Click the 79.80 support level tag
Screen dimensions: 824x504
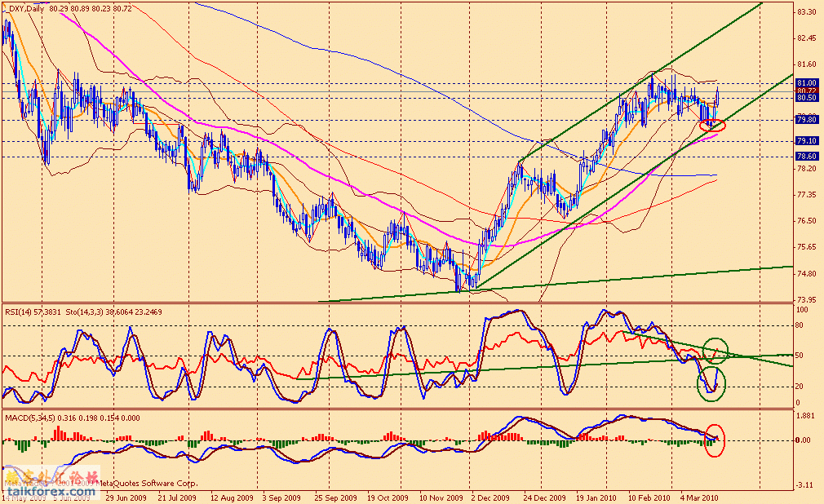[806, 120]
